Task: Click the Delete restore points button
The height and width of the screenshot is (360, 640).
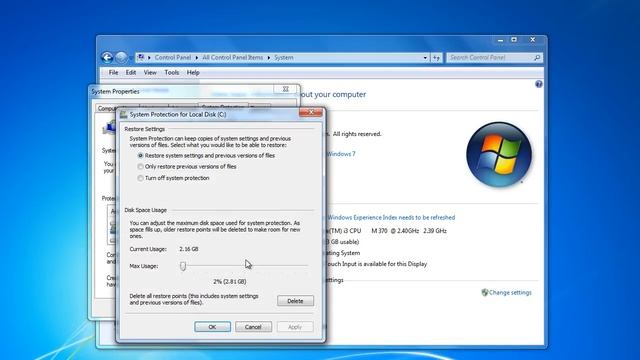Action: click(x=295, y=301)
